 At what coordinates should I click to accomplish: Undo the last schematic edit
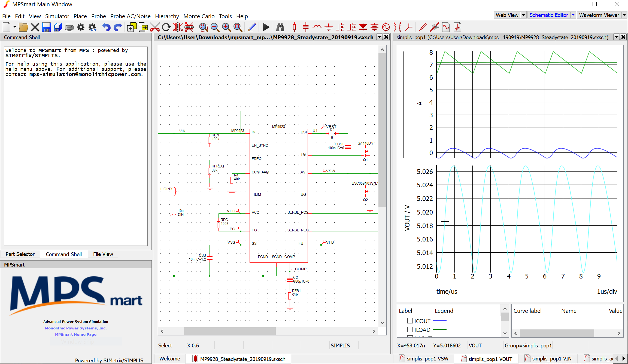pyautogui.click(x=106, y=27)
